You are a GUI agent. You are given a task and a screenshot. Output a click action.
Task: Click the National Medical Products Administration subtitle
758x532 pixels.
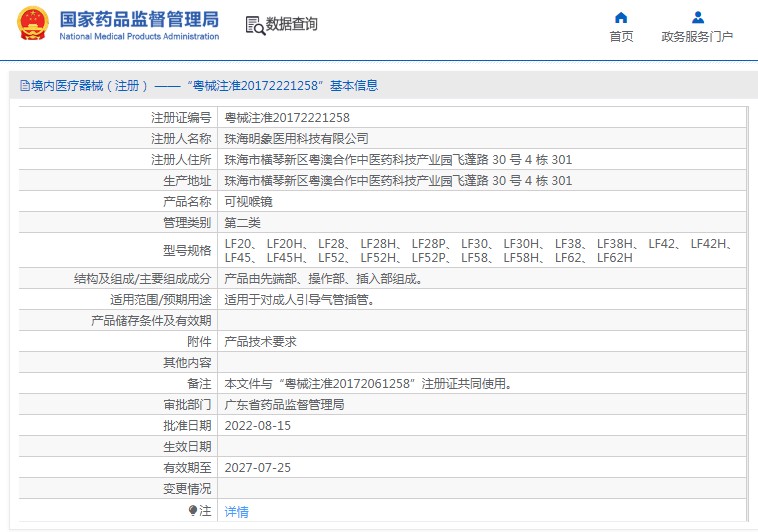click(x=139, y=37)
